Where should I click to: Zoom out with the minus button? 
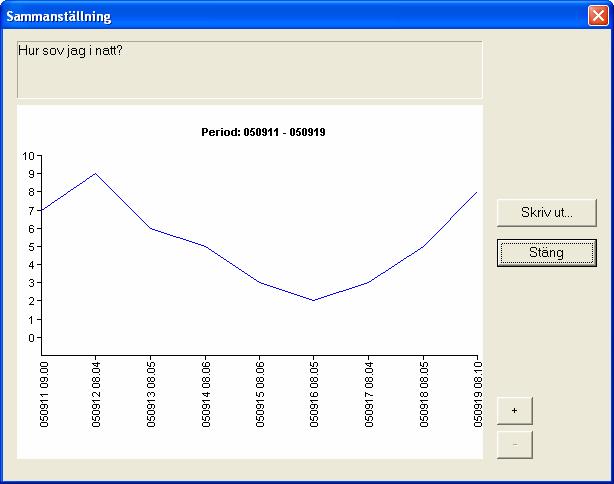click(515, 444)
